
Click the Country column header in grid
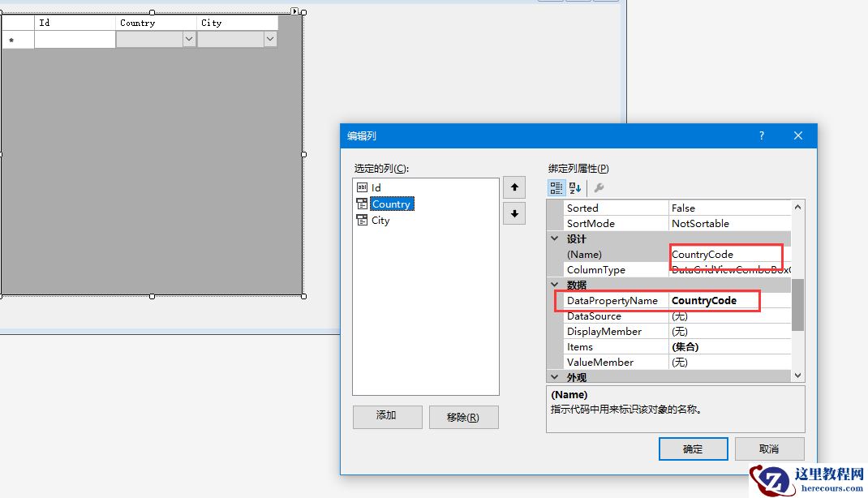(x=156, y=23)
